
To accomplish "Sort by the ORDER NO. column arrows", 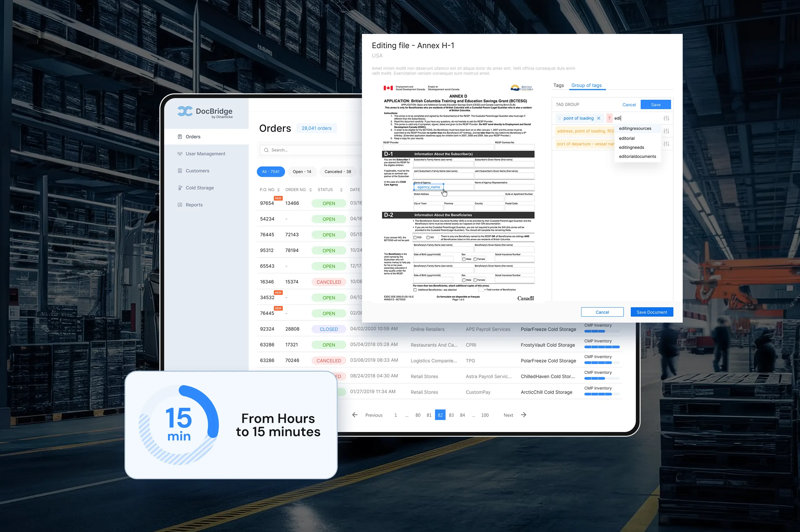I will click(310, 190).
